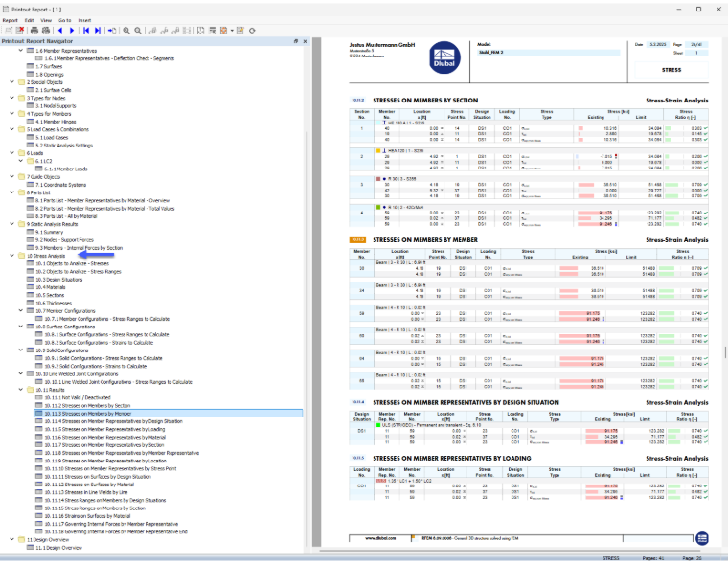Collapse the 10.7 Member Configurations node
The image size is (728, 564).
point(21,310)
